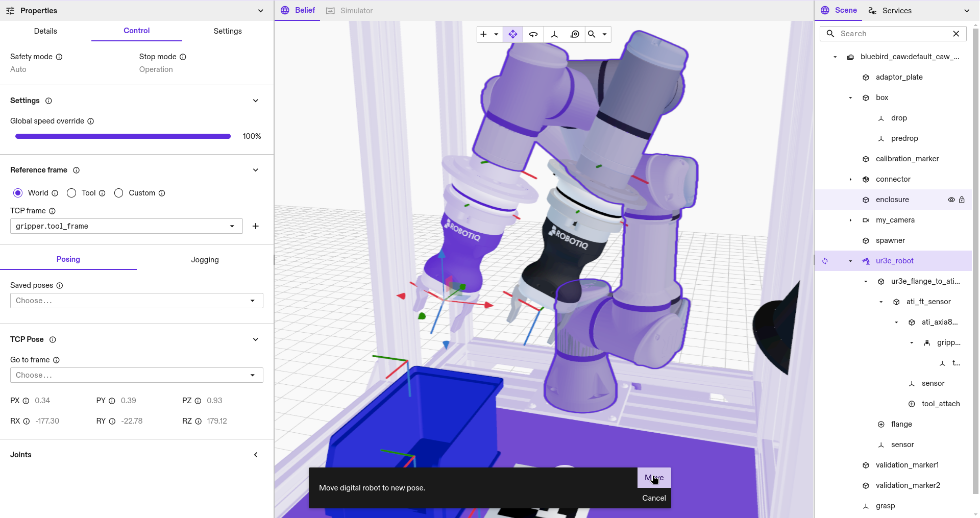This screenshot has height=518, width=980.
Task: Hide the enclosure with its eye toggle
Action: 950,200
